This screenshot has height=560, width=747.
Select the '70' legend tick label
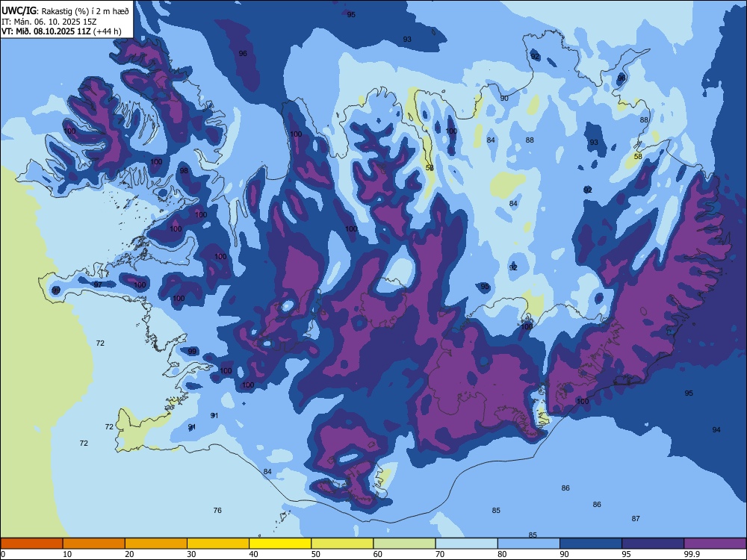click(x=440, y=554)
